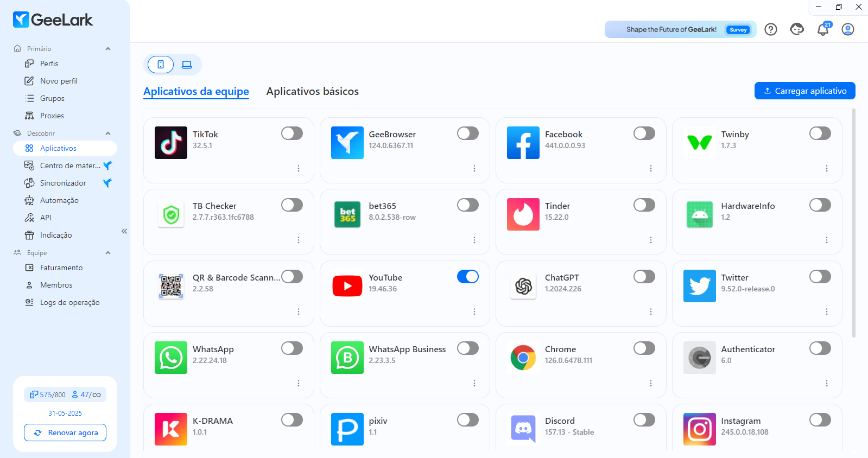Screen dimensions: 868x458
Task: Open YouTube card more options menu
Action: coord(474,311)
